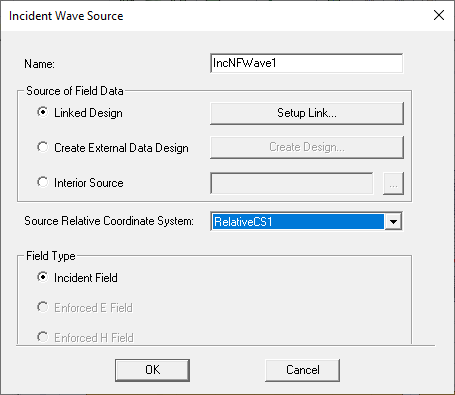Select Enforced E Field radio button
Viewport: 455px width, 395px height.
click(43, 307)
